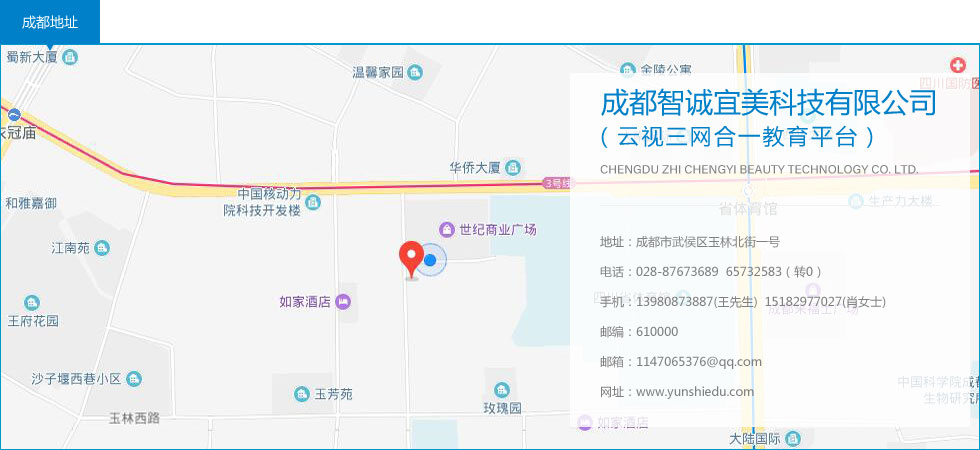980x450 pixels.
Task: Click the 华侨大厦 building icon
Action: pyautogui.click(x=512, y=168)
